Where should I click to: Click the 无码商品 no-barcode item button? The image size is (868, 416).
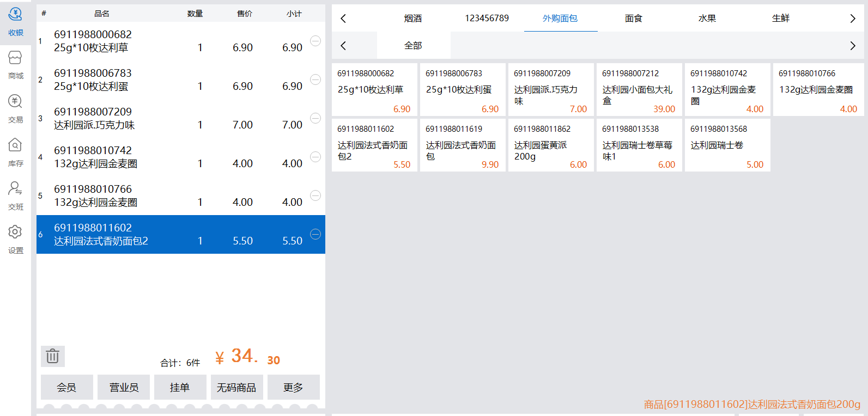pos(237,387)
